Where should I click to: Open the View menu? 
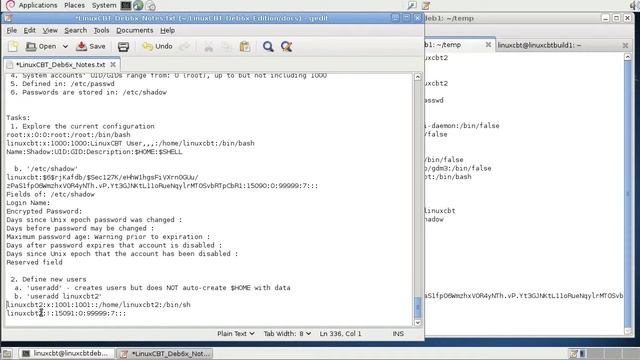(50, 30)
